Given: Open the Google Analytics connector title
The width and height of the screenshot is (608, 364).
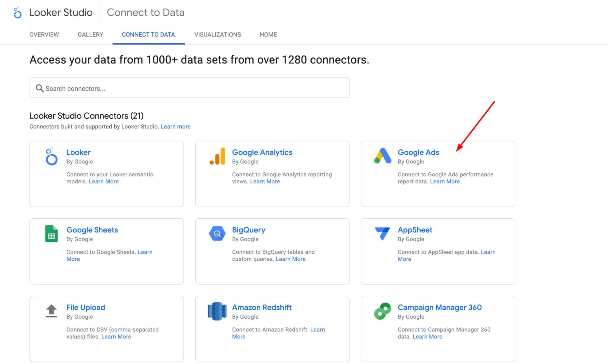Looking at the screenshot, I should 262,152.
